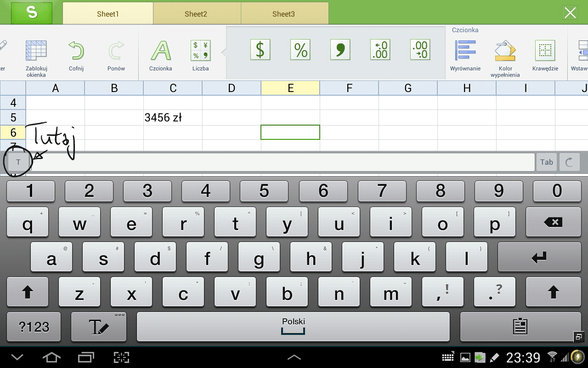588x368 pixels.
Task: Tap the Android home button
Action: coord(51,357)
